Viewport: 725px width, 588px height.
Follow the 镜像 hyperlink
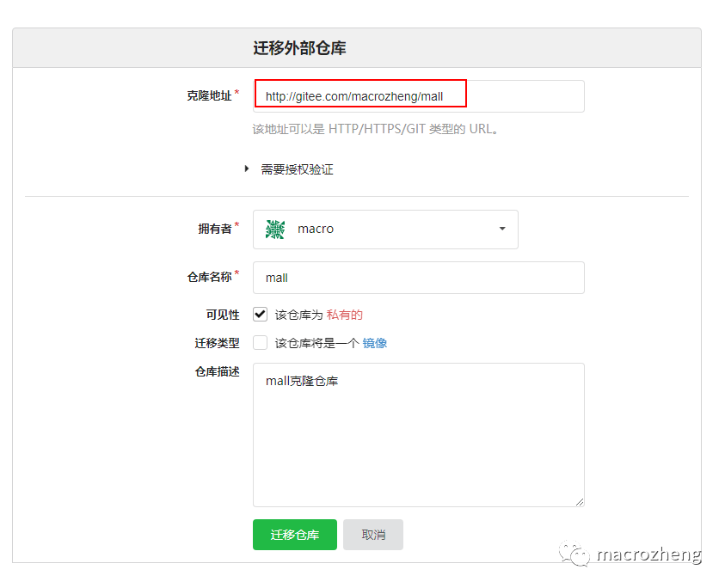pos(375,342)
